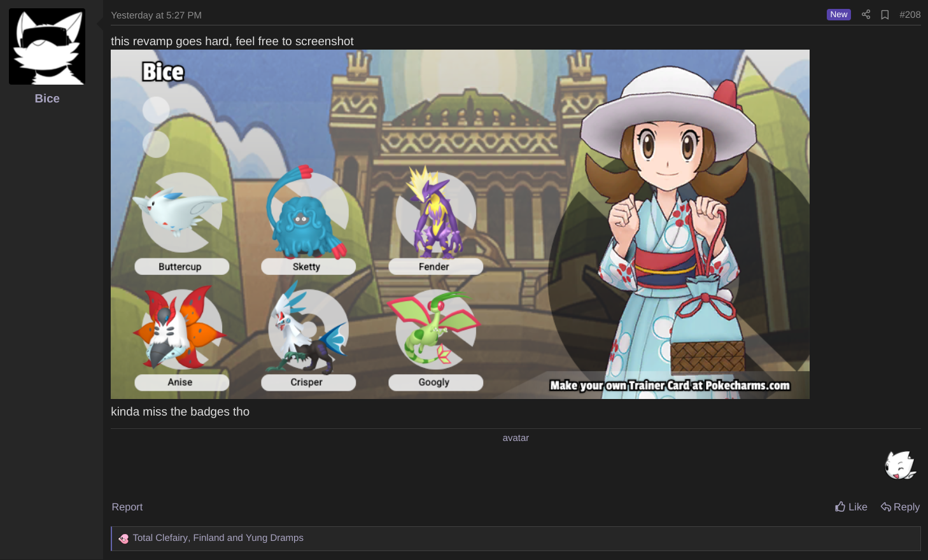Open the trainer card image attachment
928x560 pixels.
(460, 224)
